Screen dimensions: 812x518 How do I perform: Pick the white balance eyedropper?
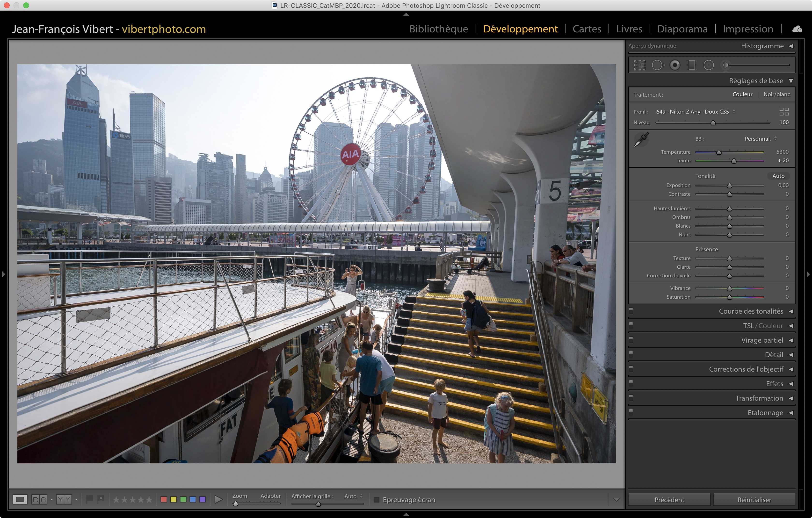(x=641, y=139)
